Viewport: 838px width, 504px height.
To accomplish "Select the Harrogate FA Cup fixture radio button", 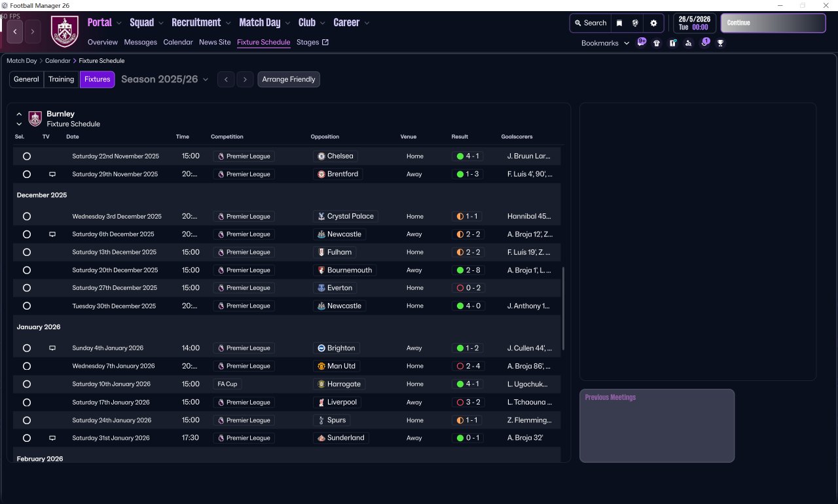I will [x=27, y=384].
